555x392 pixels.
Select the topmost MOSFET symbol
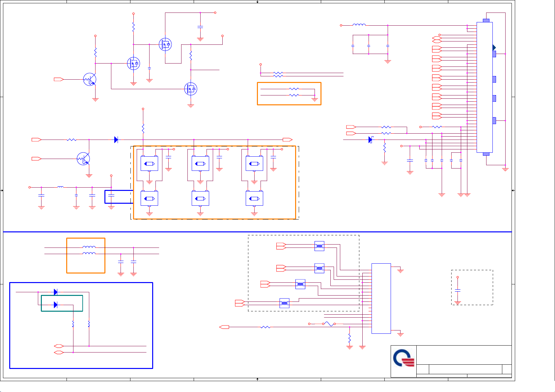point(165,44)
